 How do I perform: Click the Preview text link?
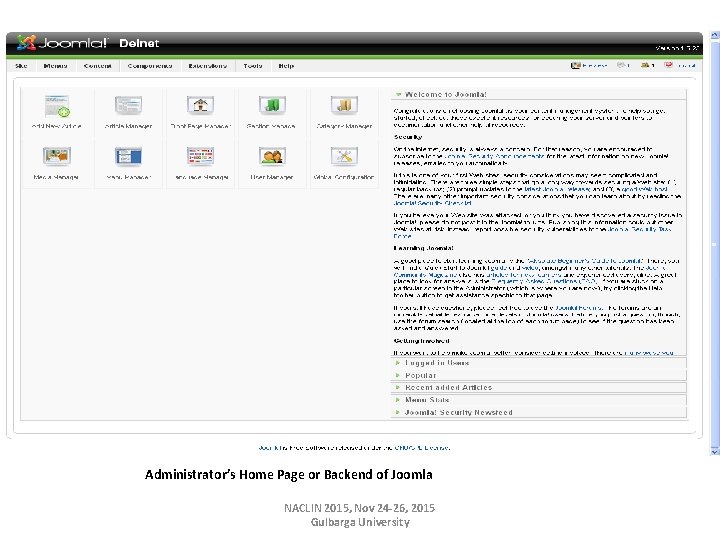pyautogui.click(x=595, y=66)
